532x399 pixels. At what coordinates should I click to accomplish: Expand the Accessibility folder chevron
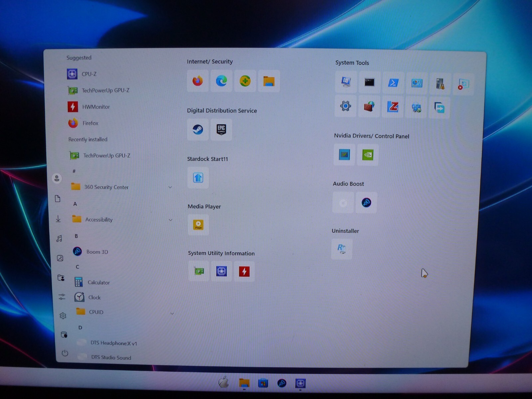171,220
